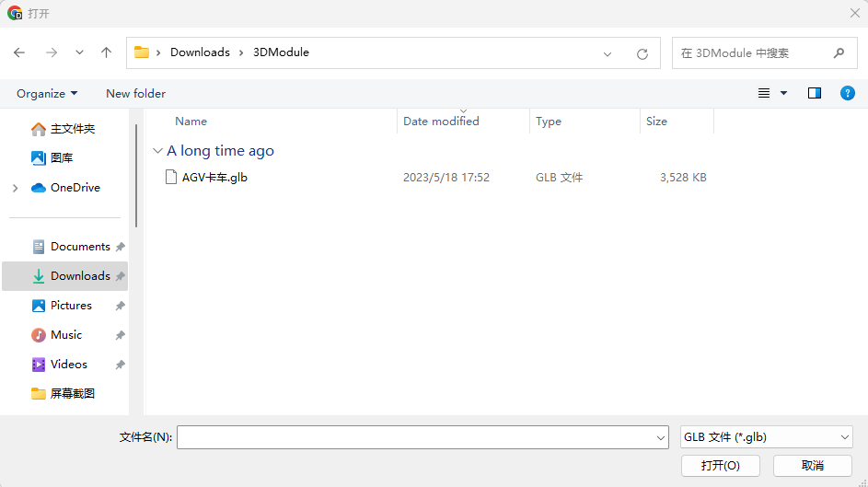Select the AGV卡车.glb file
The height and width of the screenshot is (487, 868).
(214, 178)
